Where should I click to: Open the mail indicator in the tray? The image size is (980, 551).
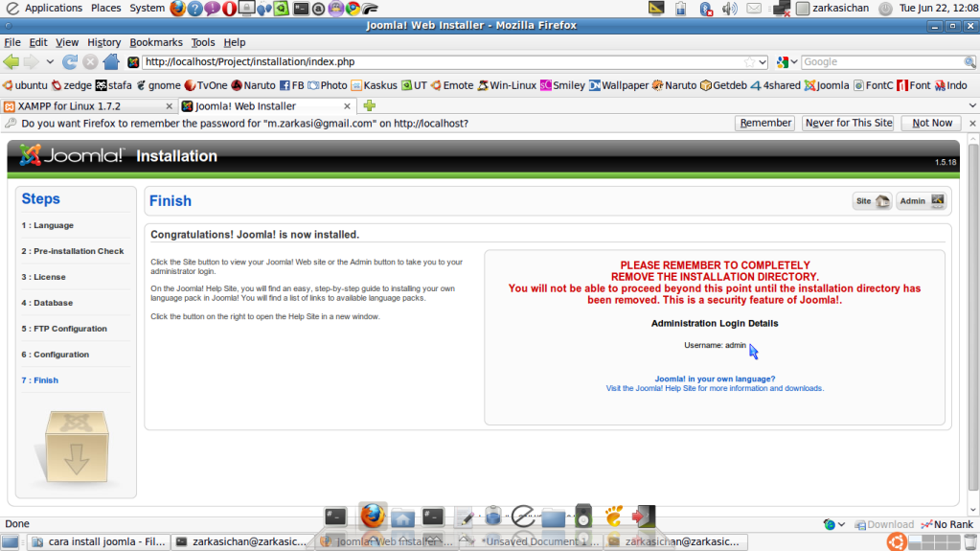pos(754,9)
